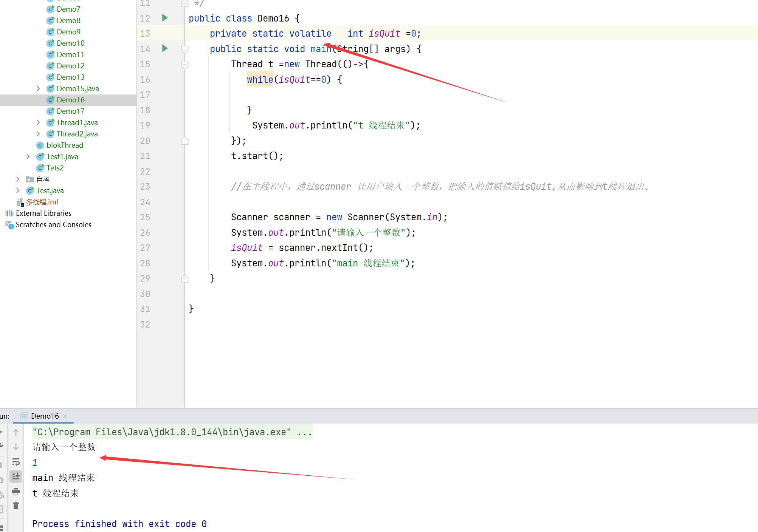Click the highlighted Demo16 tree row

[x=68, y=100]
